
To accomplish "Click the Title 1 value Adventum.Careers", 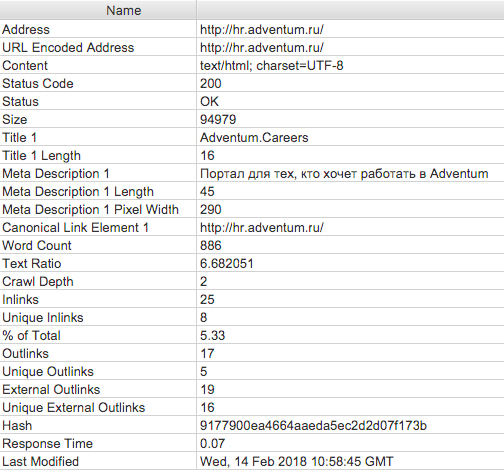I will [254, 138].
